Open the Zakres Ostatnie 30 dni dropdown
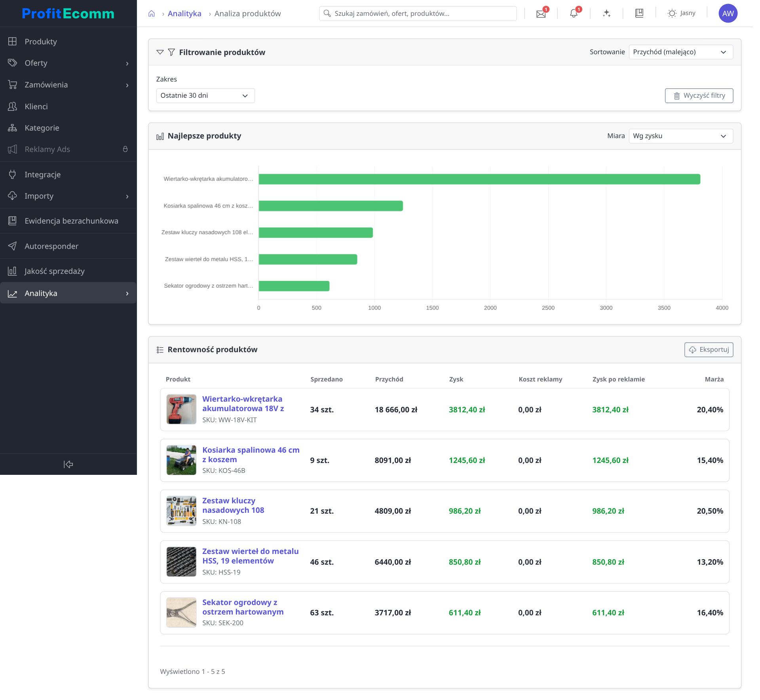760x700 pixels. [x=205, y=95]
